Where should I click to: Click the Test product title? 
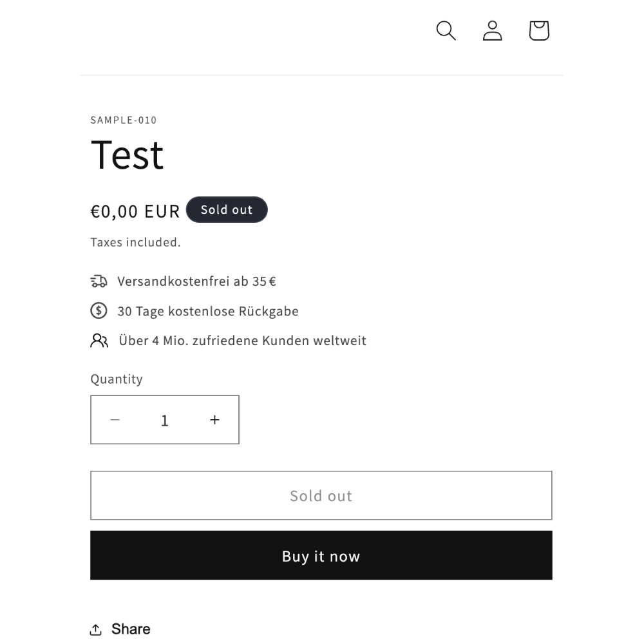click(127, 155)
